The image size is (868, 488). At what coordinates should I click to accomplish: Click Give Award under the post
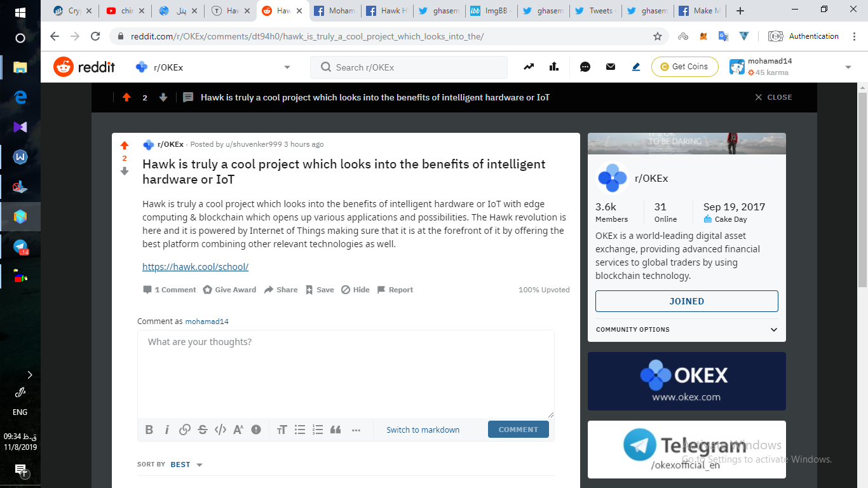click(229, 290)
